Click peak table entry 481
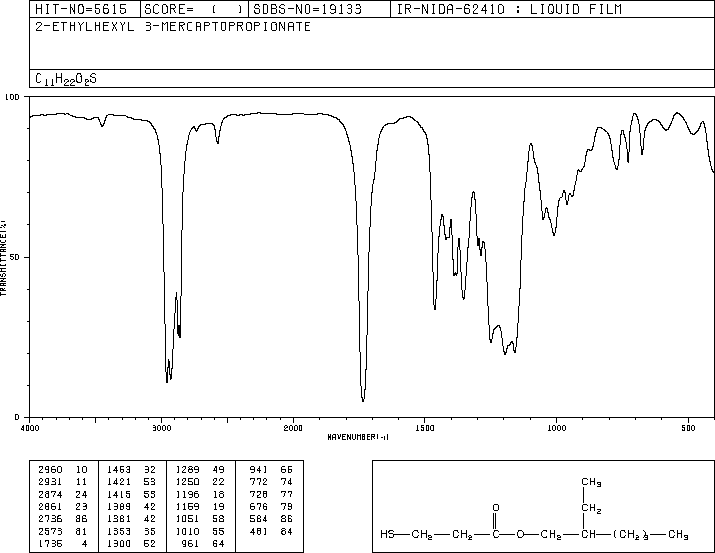 click(259, 531)
